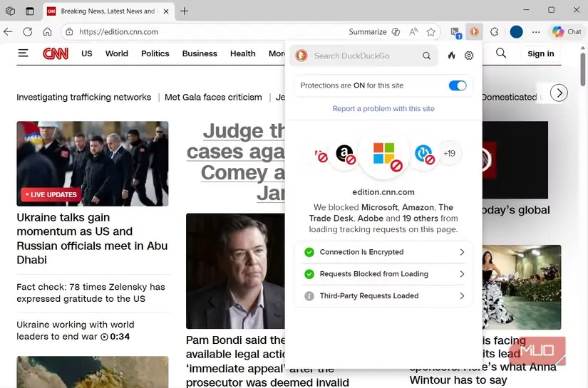Open DuckDuckGo extension settings gear
The width and height of the screenshot is (588, 388).
tap(469, 56)
